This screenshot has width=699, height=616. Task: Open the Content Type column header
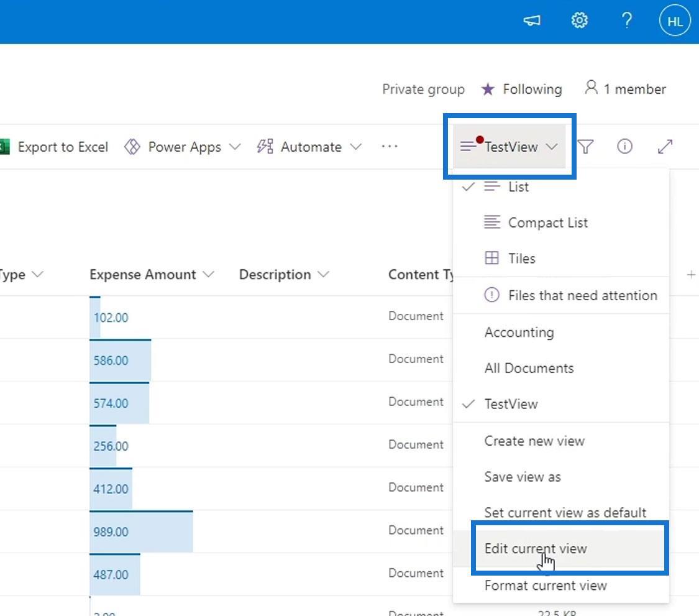point(421,274)
